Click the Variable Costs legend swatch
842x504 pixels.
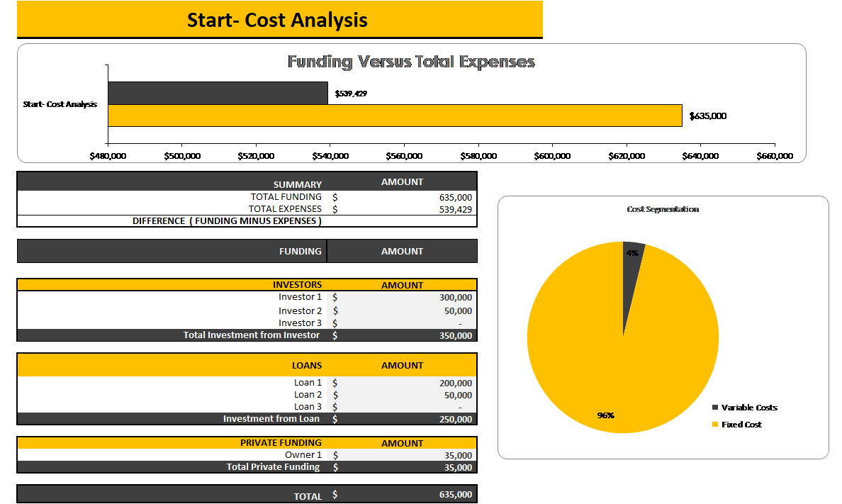714,408
